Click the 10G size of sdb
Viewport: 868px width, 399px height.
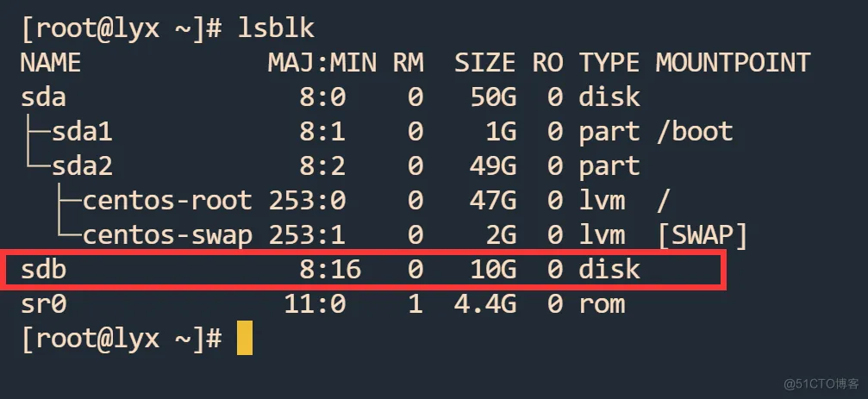click(493, 270)
